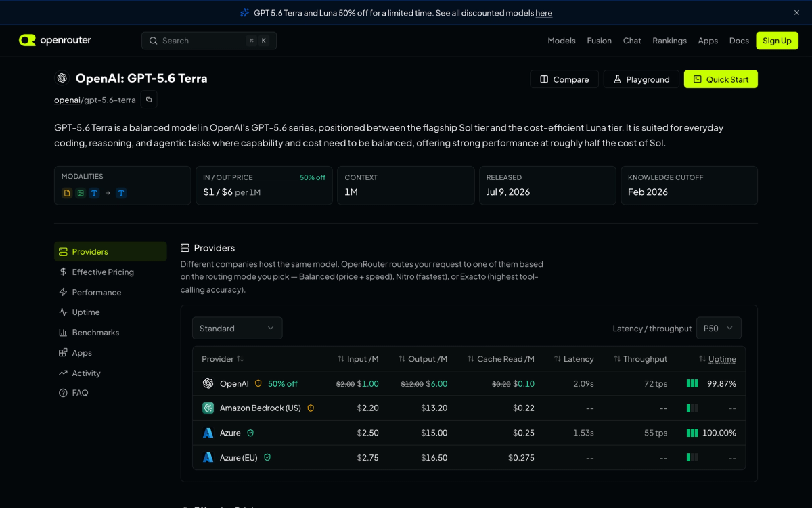Select Apps in the sidebar
The width and height of the screenshot is (812, 508).
110,352
